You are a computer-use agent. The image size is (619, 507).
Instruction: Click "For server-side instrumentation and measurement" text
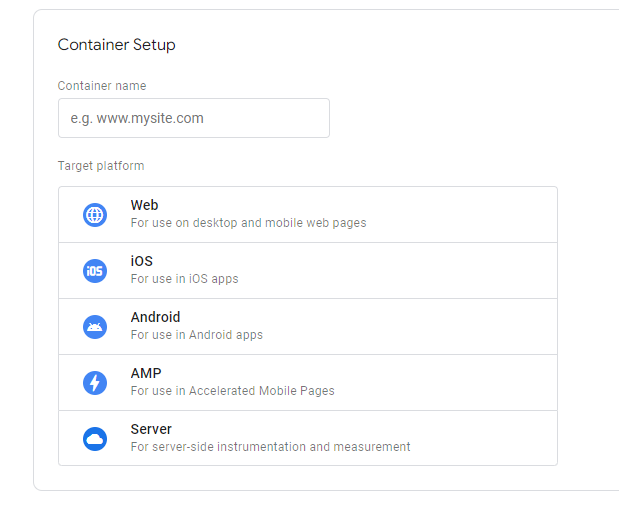point(271,447)
